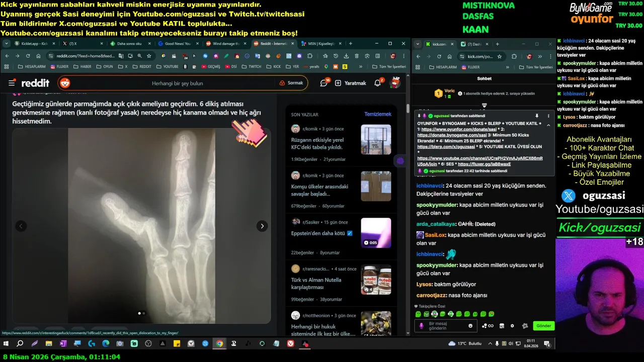This screenshot has height=362, width=644.
Task: Open the fluxer.gg/laB8waxE link
Action: point(485,164)
